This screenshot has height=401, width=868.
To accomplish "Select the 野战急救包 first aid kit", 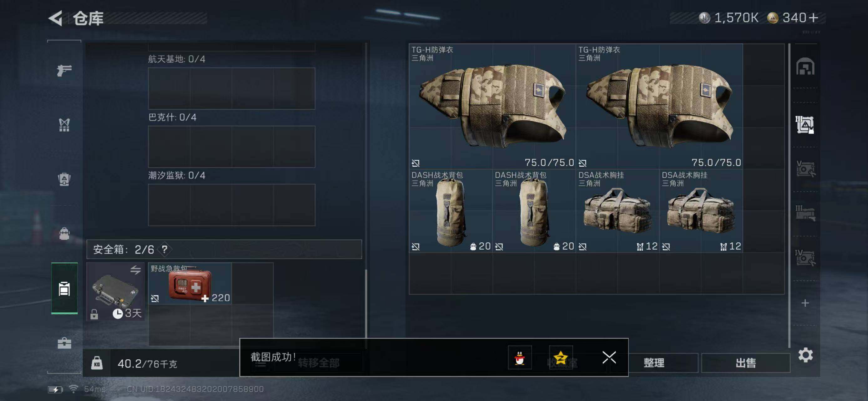I will point(190,284).
